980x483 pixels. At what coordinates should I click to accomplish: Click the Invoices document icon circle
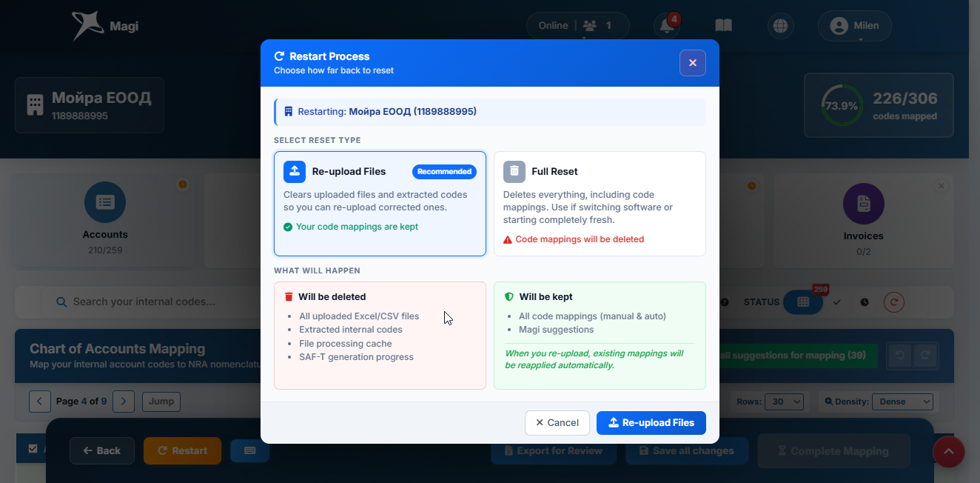(x=864, y=204)
